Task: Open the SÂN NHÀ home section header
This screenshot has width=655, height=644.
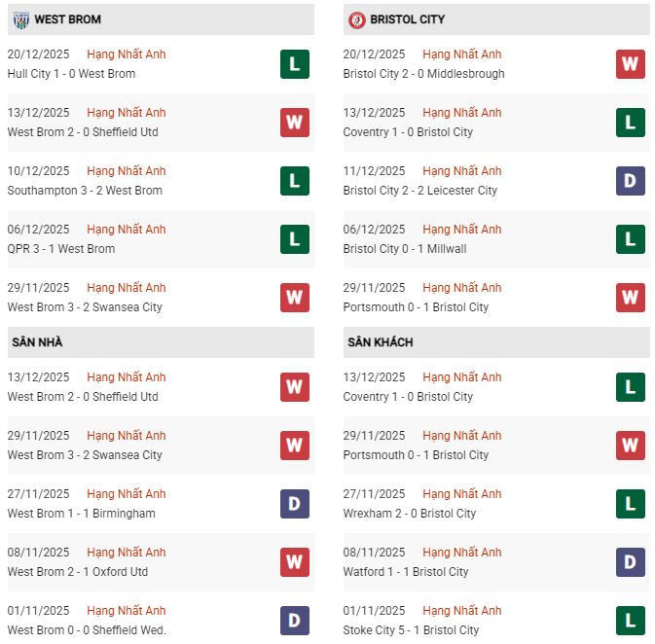Action: click(x=37, y=342)
